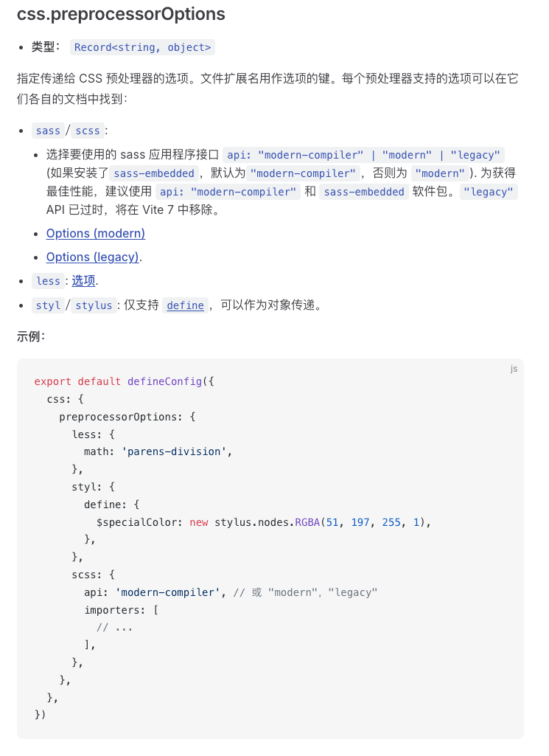Click RGBA in the stylus.nodes code line

coord(307,521)
